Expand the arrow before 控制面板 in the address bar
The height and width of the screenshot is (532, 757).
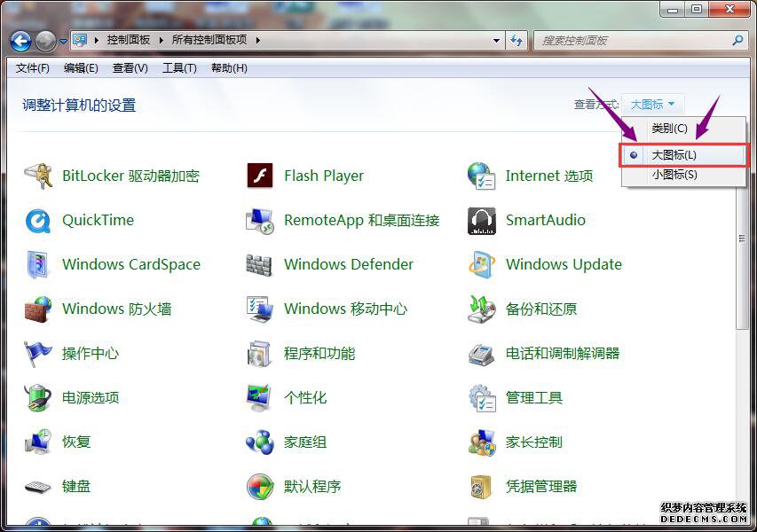(x=96, y=41)
